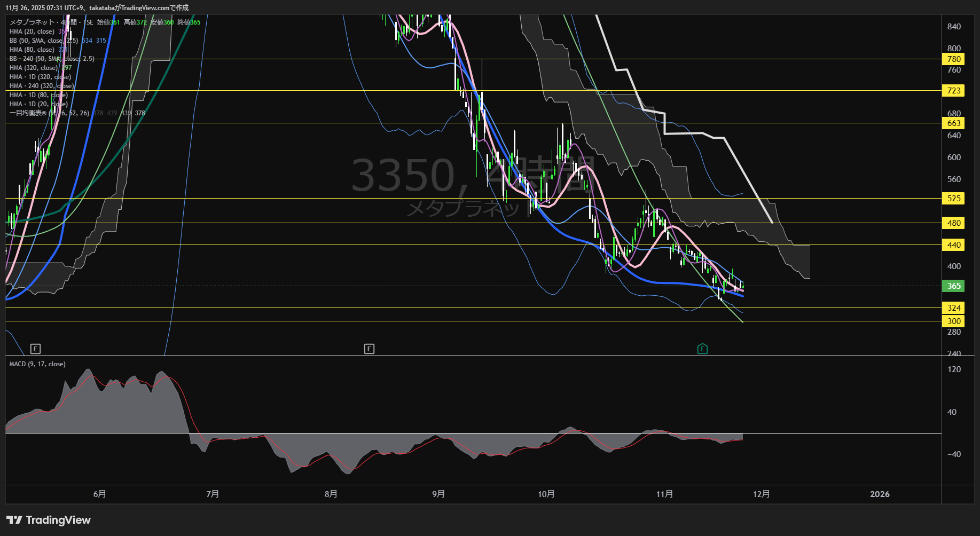
Task: Click the 12月 label on time axis
Action: (x=761, y=494)
